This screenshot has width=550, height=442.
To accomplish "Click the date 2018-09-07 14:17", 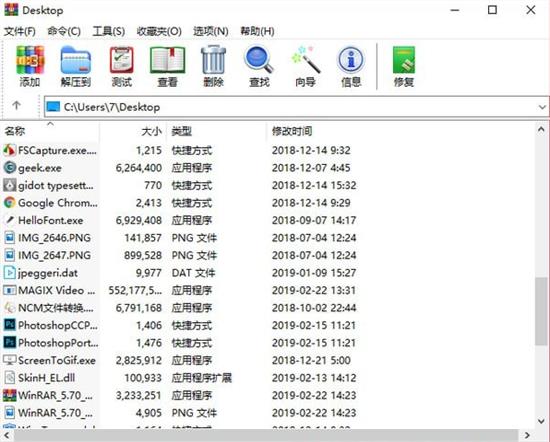I will (314, 220).
